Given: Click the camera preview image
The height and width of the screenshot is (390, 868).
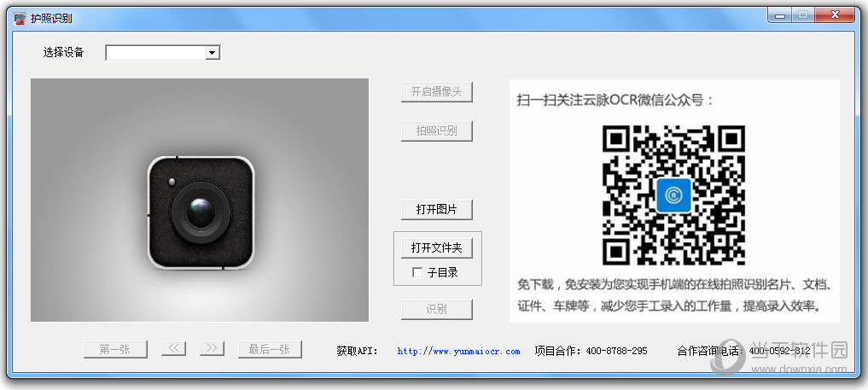Looking at the screenshot, I should click(x=199, y=200).
